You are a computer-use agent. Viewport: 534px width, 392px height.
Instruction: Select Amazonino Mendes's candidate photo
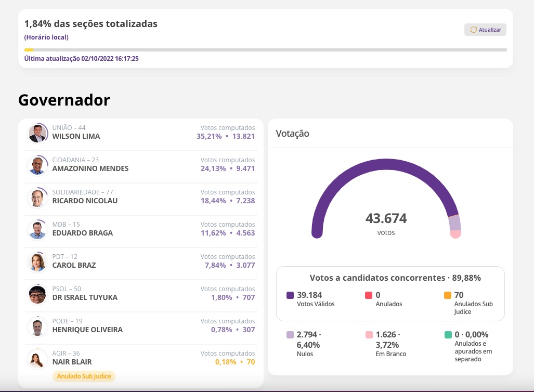37,165
